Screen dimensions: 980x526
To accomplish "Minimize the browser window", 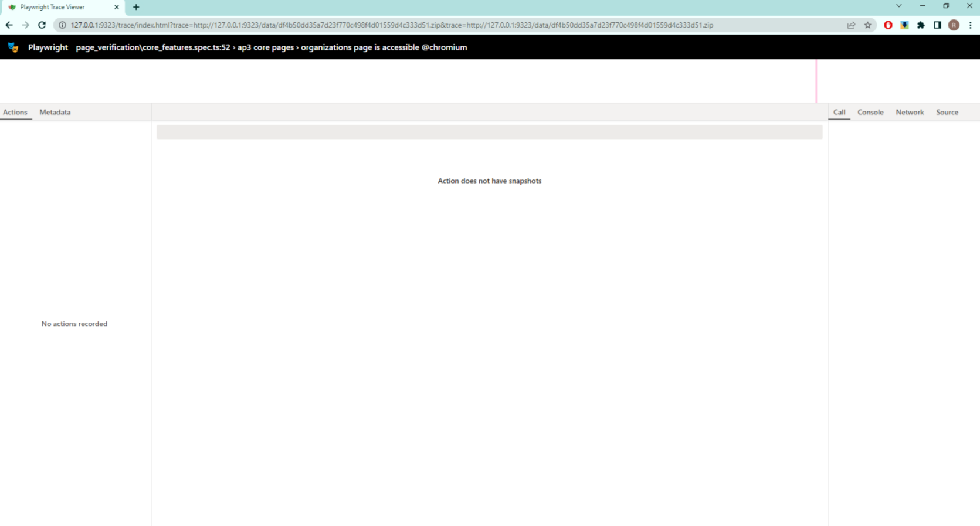I will coord(923,6).
